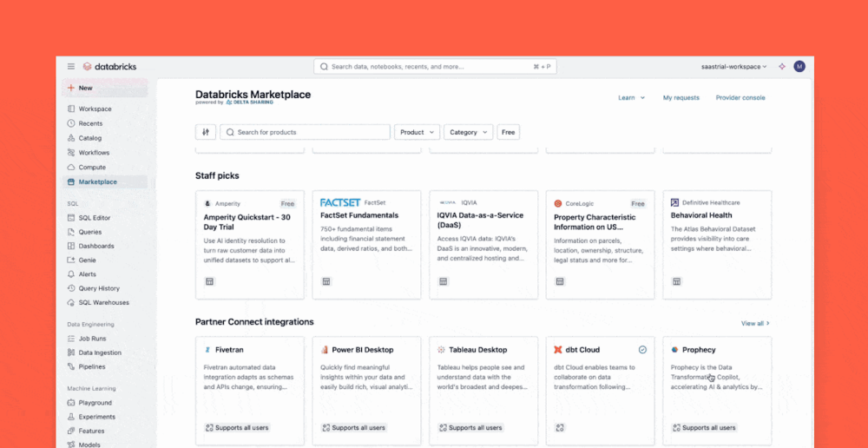Click Supports all users on Prophecy card
The height and width of the screenshot is (448, 868).
tap(704, 427)
